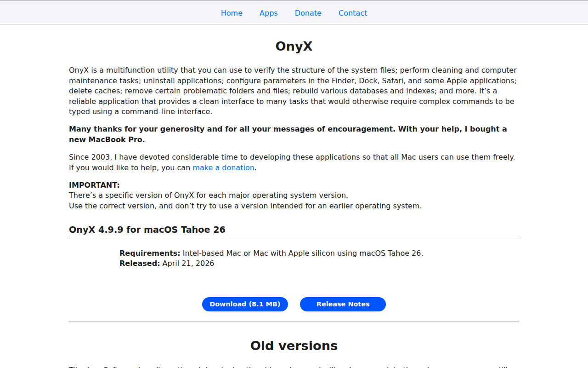Download OnyX 4.9.9 (8.1 MB)
Viewport: 588px width, 368px height.
pos(245,304)
